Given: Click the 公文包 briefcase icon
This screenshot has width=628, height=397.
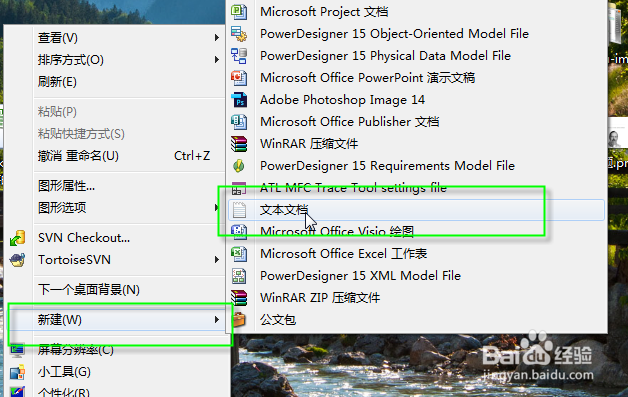Looking at the screenshot, I should point(239,320).
